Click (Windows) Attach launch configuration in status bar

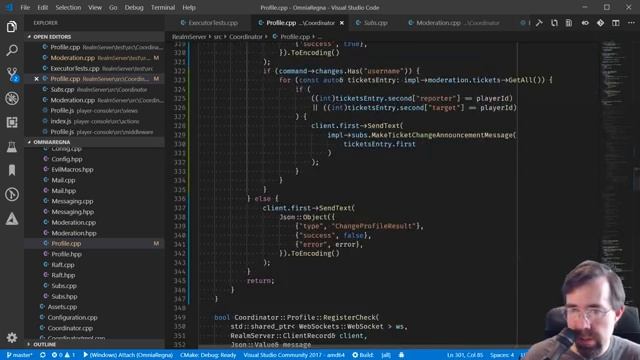pyautogui.click(x=128, y=355)
